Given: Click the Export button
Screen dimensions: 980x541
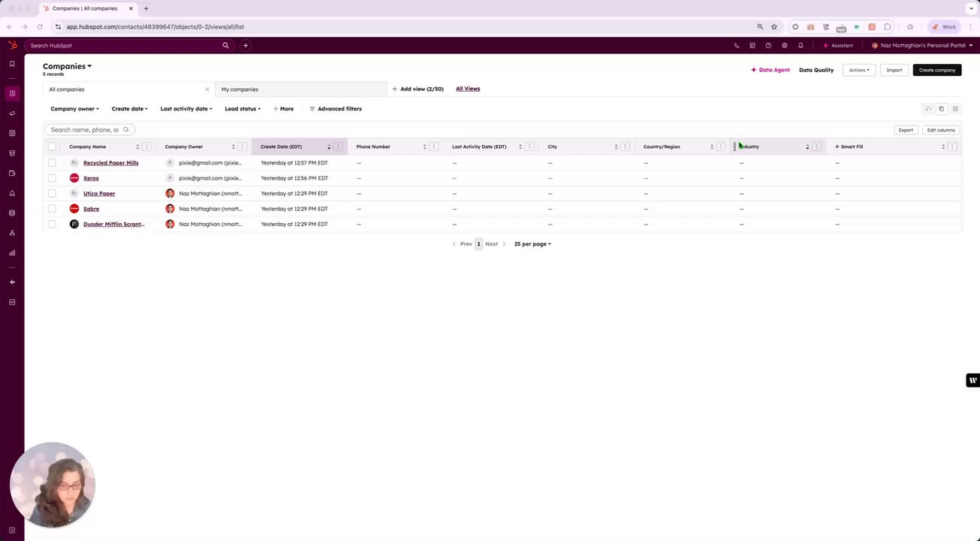Looking at the screenshot, I should (906, 130).
